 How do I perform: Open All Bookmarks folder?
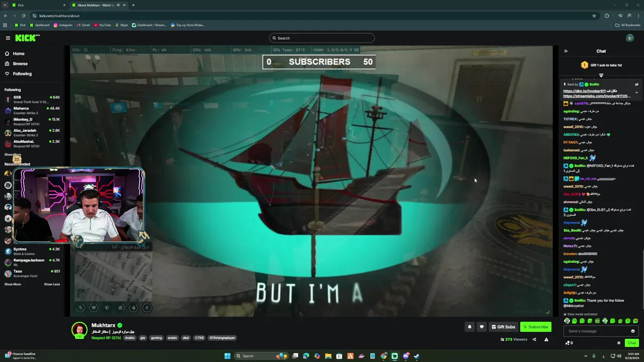(627, 25)
